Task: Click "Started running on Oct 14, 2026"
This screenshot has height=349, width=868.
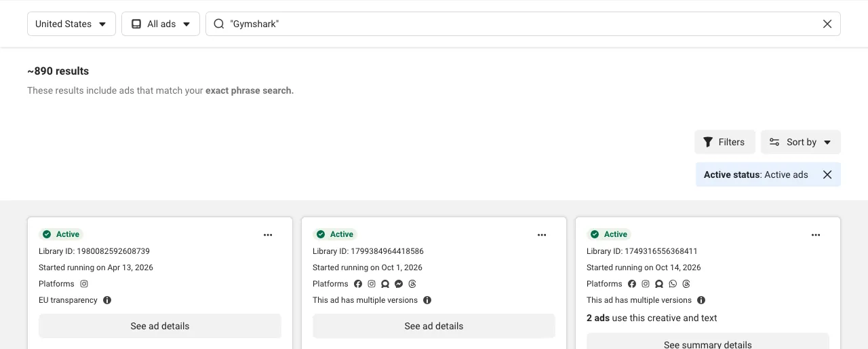Action: pyautogui.click(x=644, y=268)
